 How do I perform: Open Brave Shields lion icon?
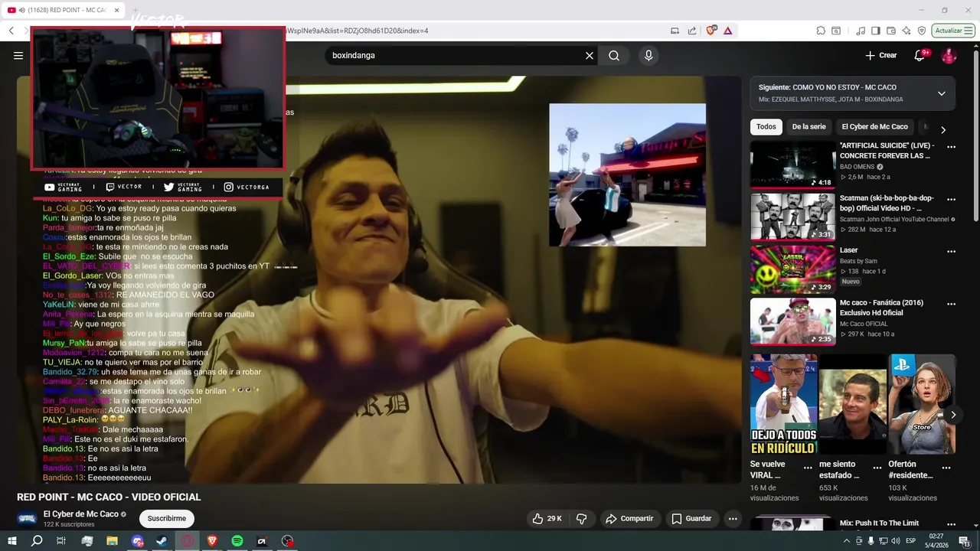pos(711,31)
